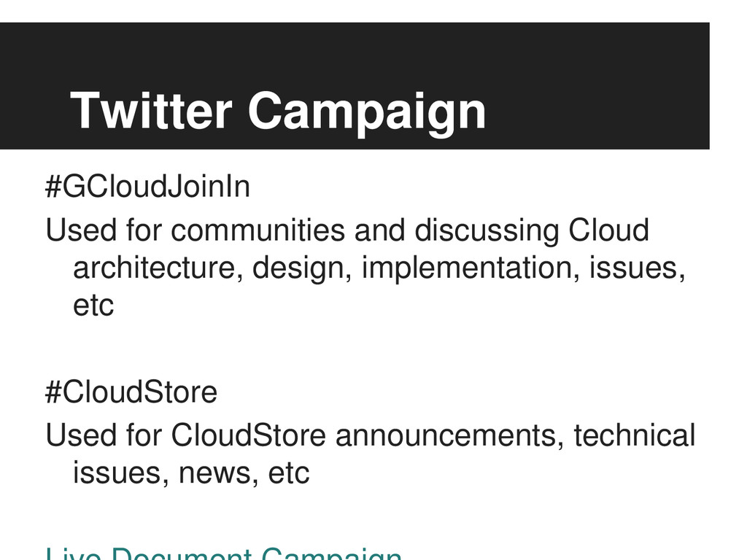Click the word "announcements," in CloudStore description
The height and width of the screenshot is (560, 747).
coord(449,437)
